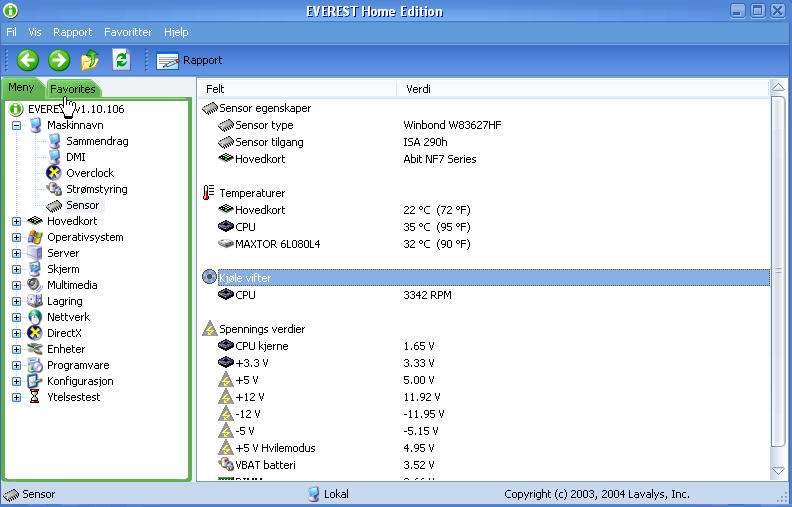Expand the Multimedia tree node
This screenshot has width=792, height=507.
[17, 285]
